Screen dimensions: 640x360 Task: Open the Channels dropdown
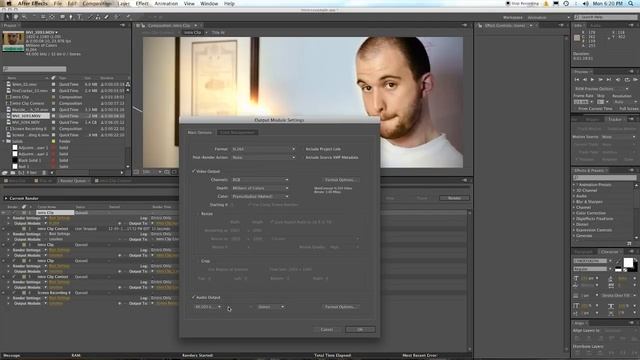pyautogui.click(x=260, y=180)
